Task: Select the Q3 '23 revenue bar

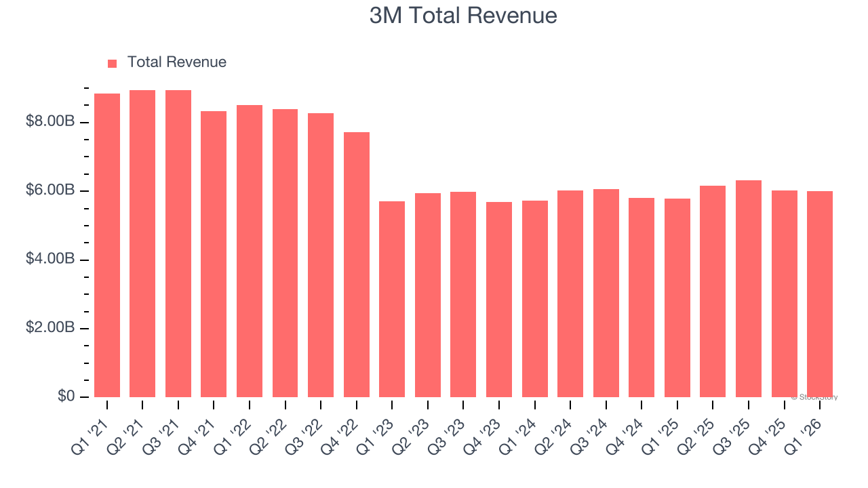Action: (463, 294)
